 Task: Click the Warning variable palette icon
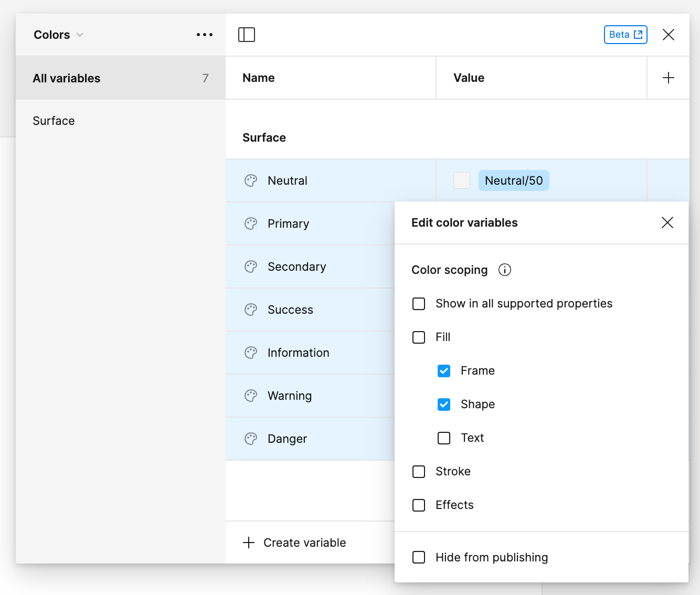(251, 395)
